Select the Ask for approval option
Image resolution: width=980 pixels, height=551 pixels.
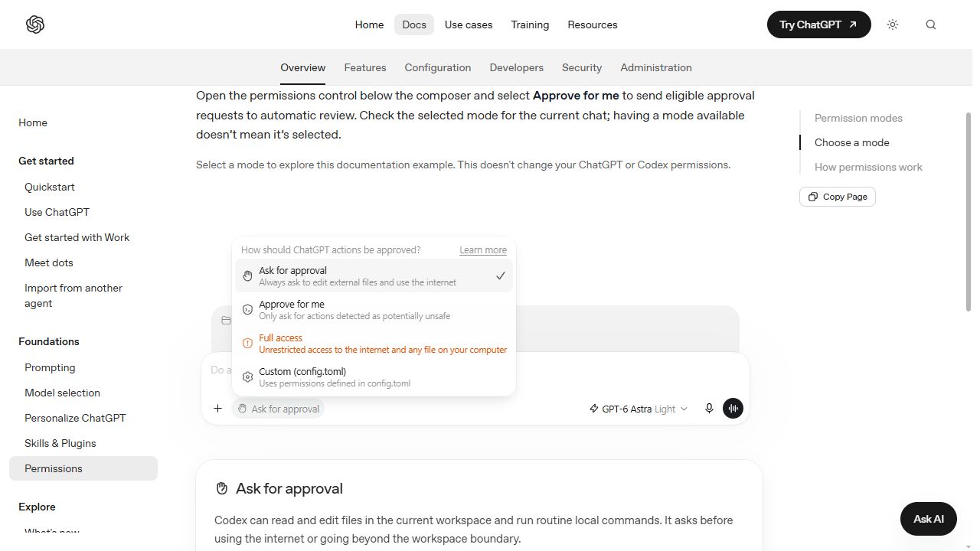[374, 276]
